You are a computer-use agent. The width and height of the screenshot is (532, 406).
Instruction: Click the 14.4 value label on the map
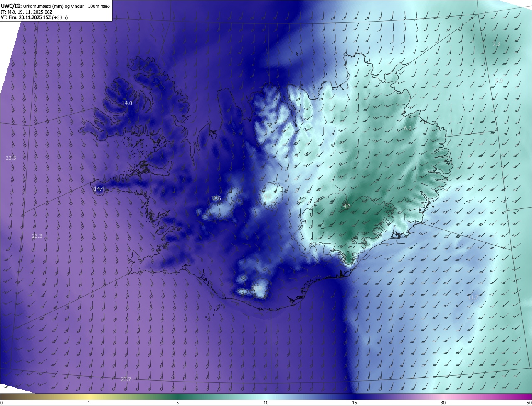click(x=99, y=188)
